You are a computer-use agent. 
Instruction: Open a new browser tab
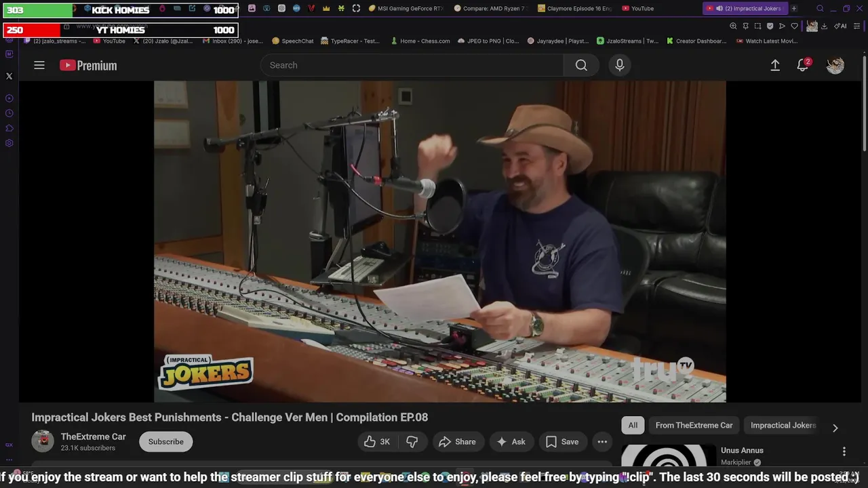(x=794, y=8)
